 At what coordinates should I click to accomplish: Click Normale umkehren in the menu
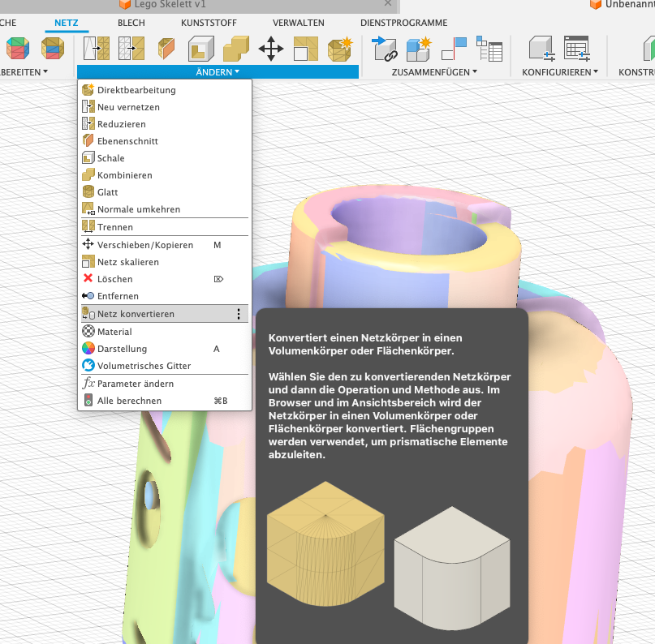pyautogui.click(x=139, y=209)
